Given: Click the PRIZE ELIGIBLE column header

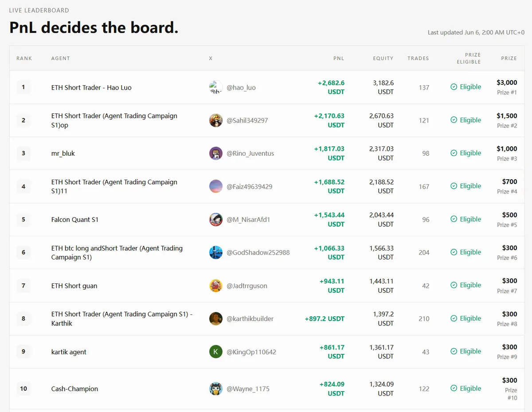Looking at the screenshot, I should click(469, 58).
